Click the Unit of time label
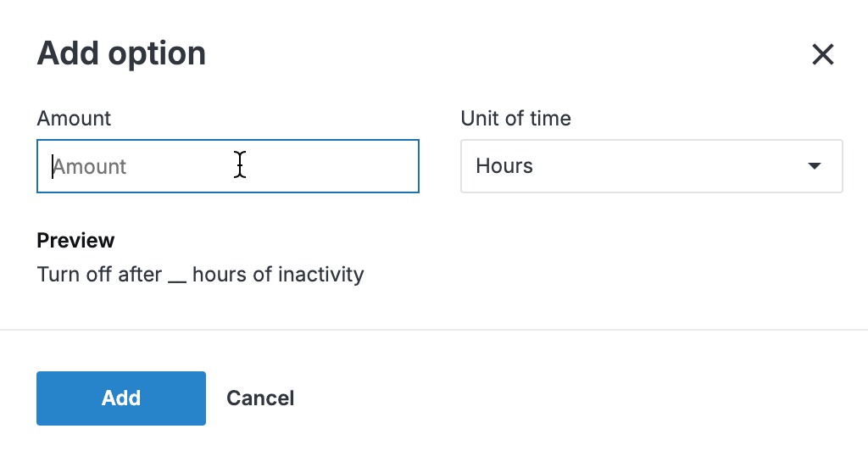Viewport: 868px width, 451px height. click(515, 119)
